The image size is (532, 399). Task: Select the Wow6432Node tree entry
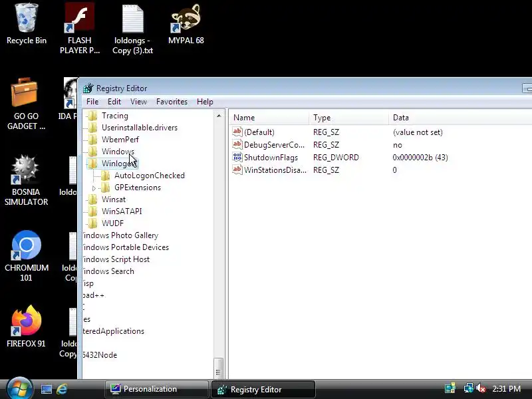tap(100, 355)
